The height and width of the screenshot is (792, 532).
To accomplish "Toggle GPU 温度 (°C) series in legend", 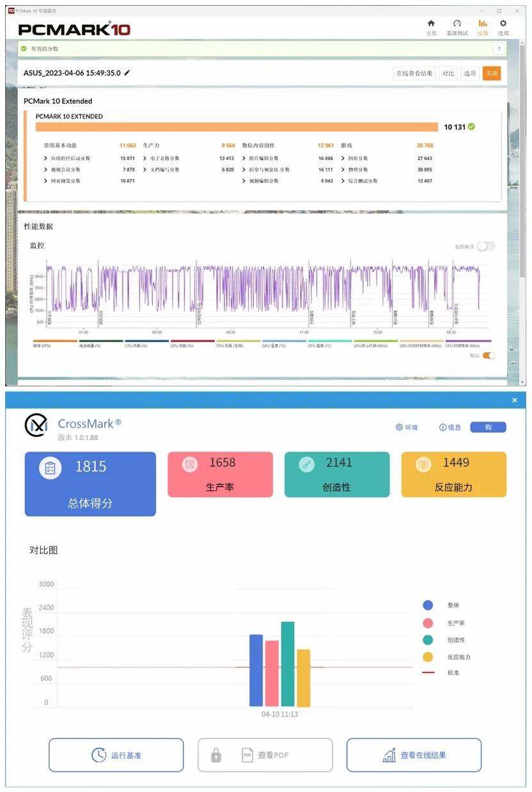I will (x=284, y=344).
